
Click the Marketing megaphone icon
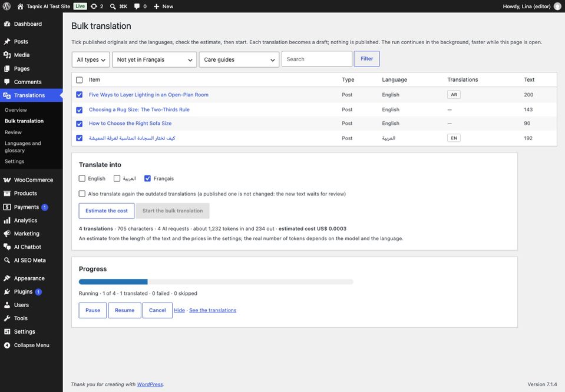point(7,234)
